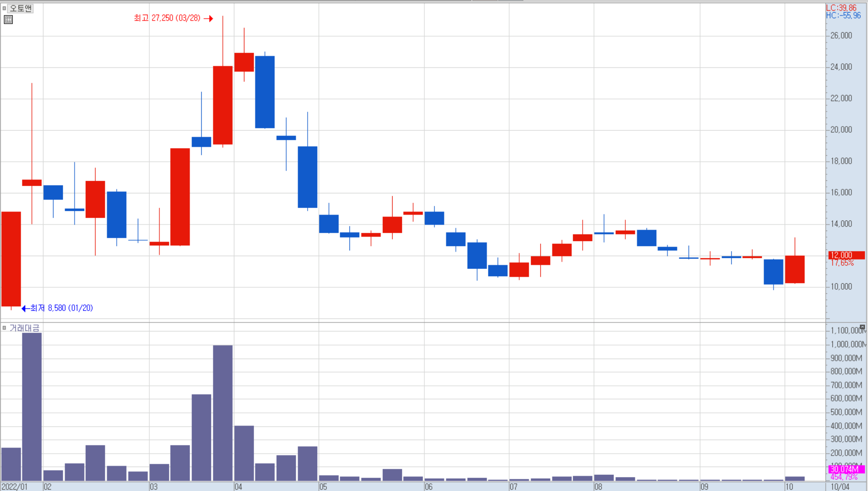Click the 04 month label on time axis
The width and height of the screenshot is (868, 491).
pos(238,487)
